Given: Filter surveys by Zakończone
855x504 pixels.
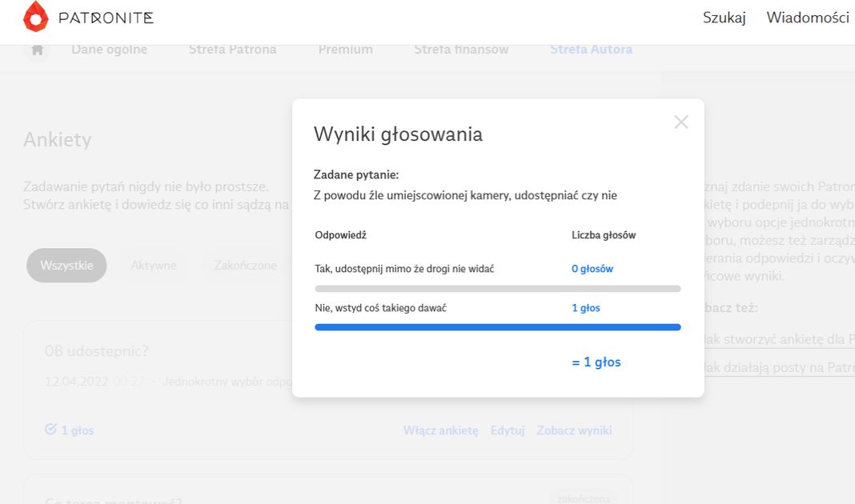Looking at the screenshot, I should [x=245, y=266].
